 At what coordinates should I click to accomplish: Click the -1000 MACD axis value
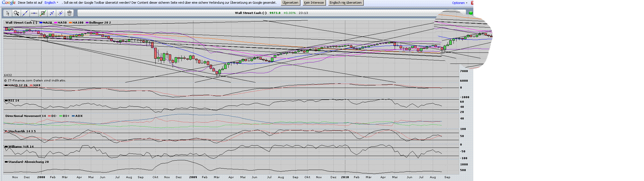[465, 97]
